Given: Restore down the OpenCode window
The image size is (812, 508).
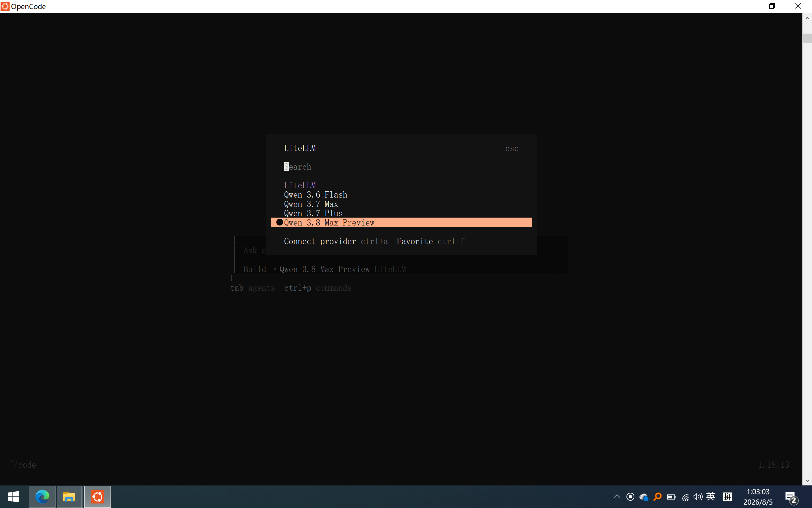Looking at the screenshot, I should point(772,6).
